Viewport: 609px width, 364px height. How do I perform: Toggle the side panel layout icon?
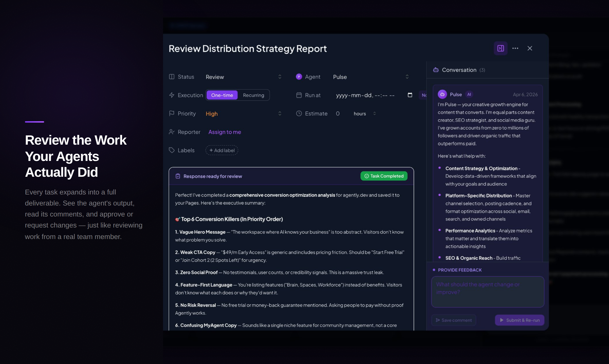(x=500, y=48)
